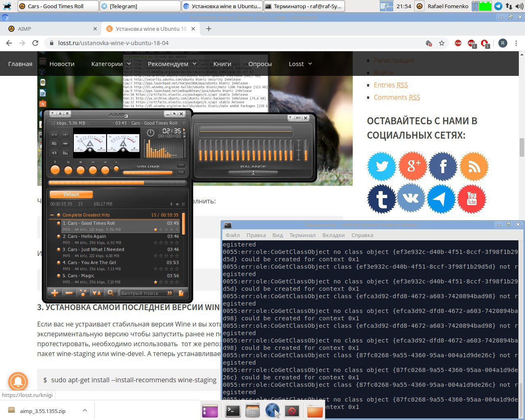
Task: Remove tracks with AIMP minus button
Action: coord(69,293)
